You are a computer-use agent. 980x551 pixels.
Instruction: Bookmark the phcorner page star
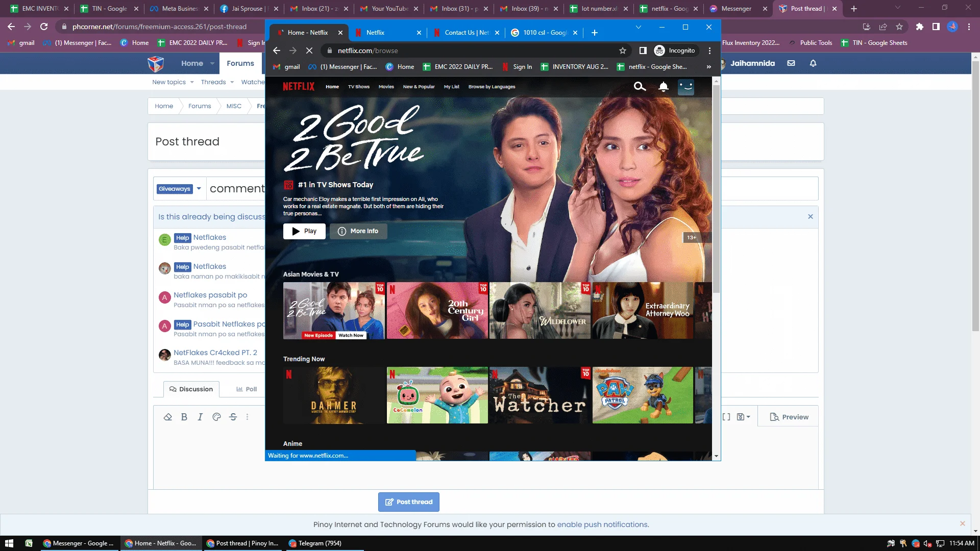pyautogui.click(x=899, y=27)
